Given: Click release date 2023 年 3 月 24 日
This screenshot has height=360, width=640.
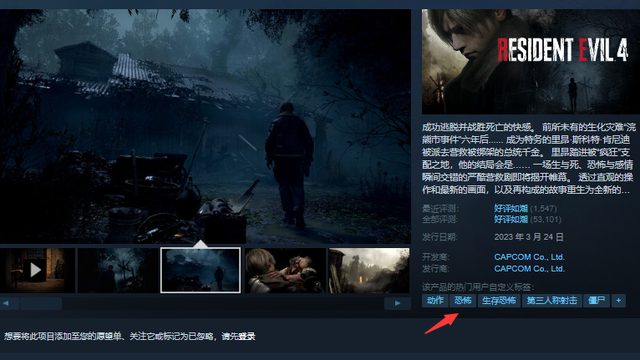Looking at the screenshot, I should [x=529, y=237].
